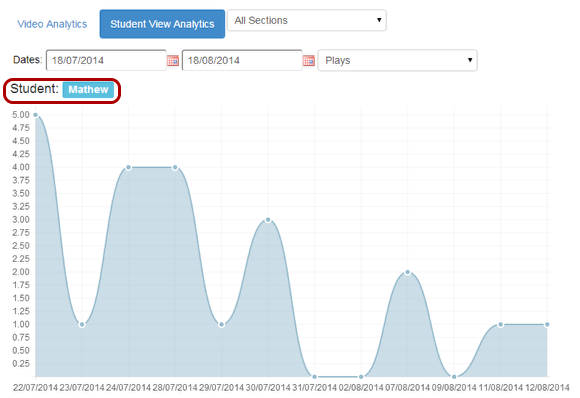Open the start date calendar picker icon
The image size is (580, 398).
tap(173, 60)
